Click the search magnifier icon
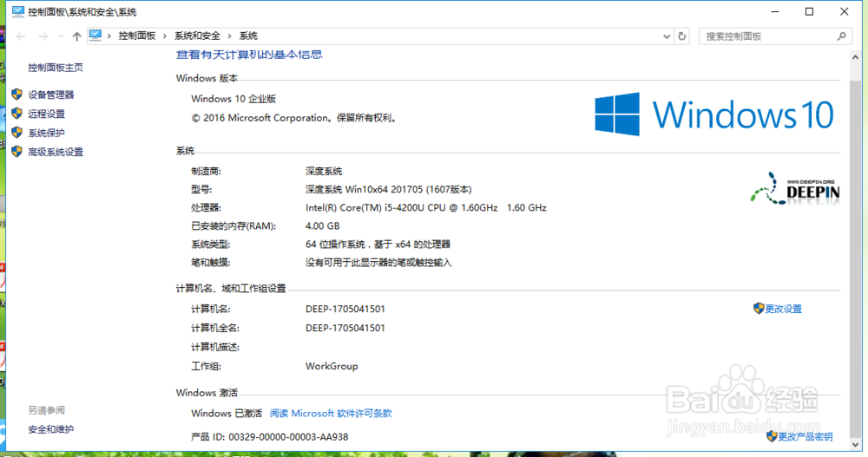The height and width of the screenshot is (457, 868). tap(841, 36)
